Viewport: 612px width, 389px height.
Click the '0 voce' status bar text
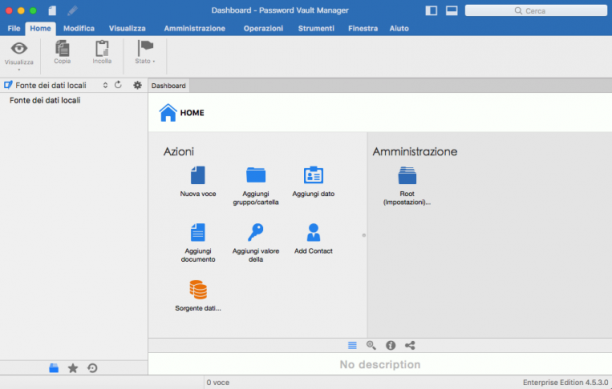(x=218, y=382)
